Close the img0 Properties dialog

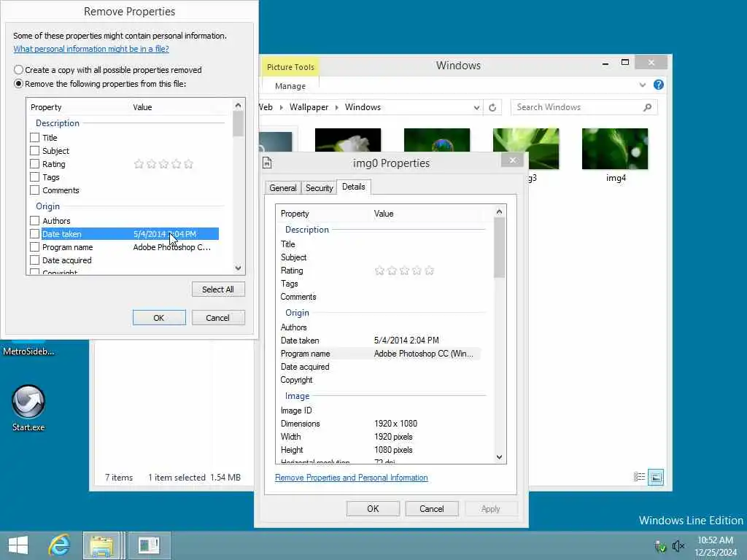point(513,160)
